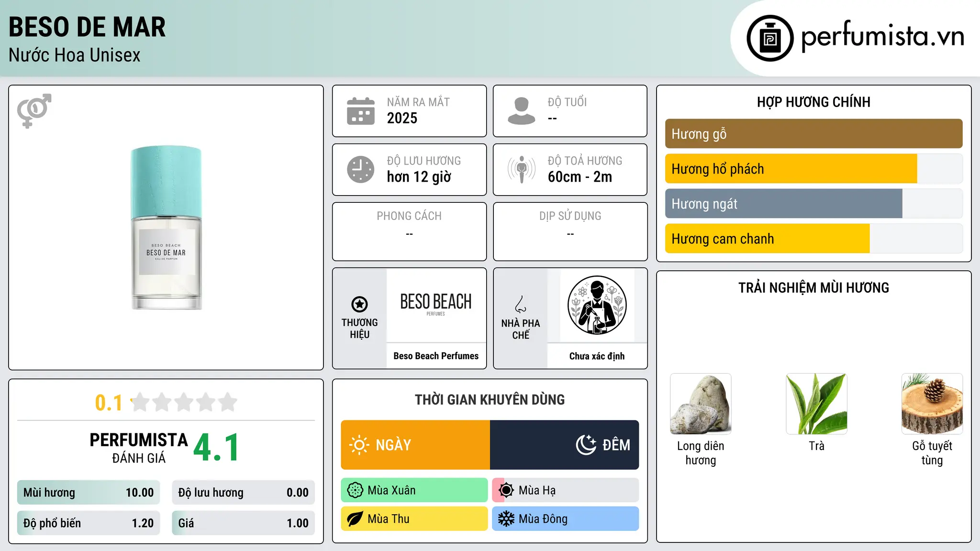Click the leaf icon for Mùa Thu
This screenshot has width=980, height=551.
355,519
